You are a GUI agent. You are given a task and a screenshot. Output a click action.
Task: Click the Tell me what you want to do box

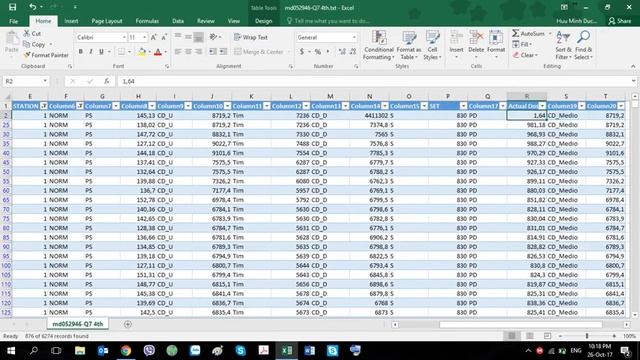(x=328, y=21)
